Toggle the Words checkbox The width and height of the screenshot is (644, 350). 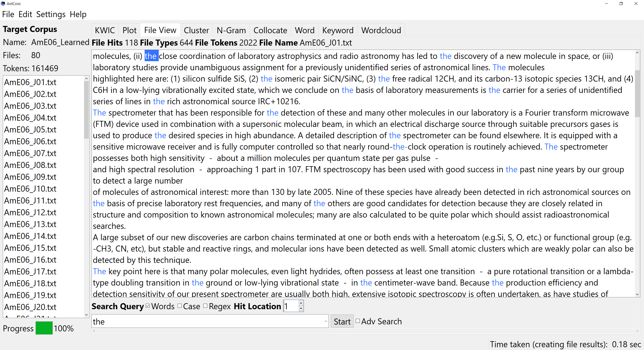[x=148, y=306]
